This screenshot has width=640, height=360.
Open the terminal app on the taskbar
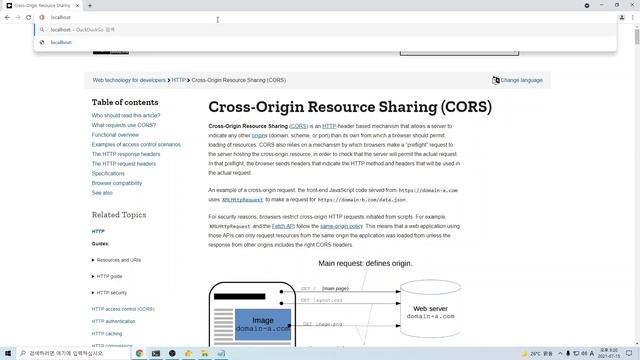click(x=156, y=353)
